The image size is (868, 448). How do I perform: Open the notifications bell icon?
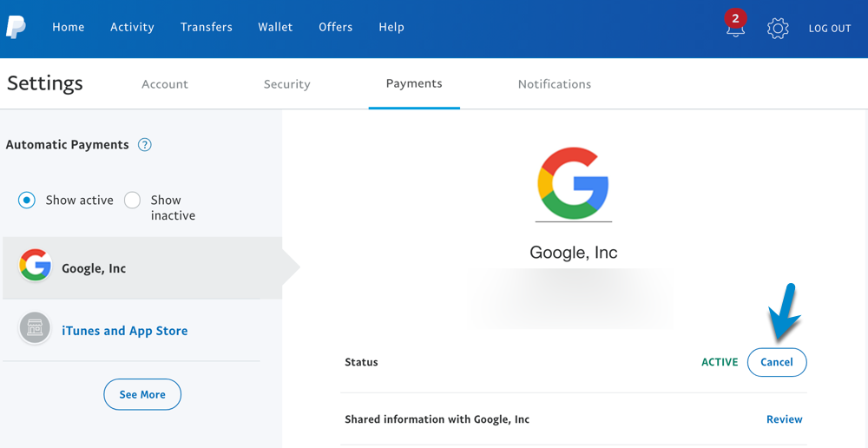(x=735, y=25)
